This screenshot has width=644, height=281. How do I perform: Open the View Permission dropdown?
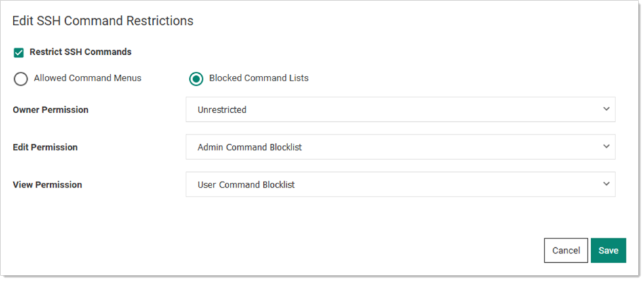pyautogui.click(x=401, y=184)
